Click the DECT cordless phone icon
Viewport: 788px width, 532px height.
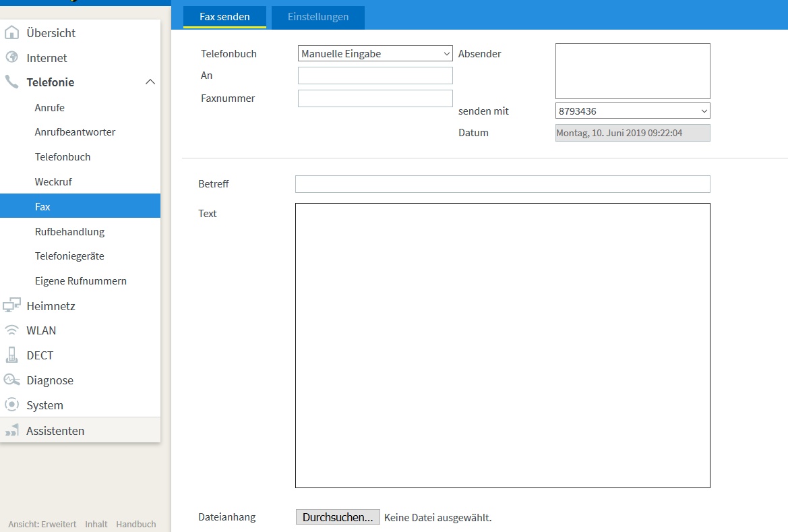click(11, 355)
